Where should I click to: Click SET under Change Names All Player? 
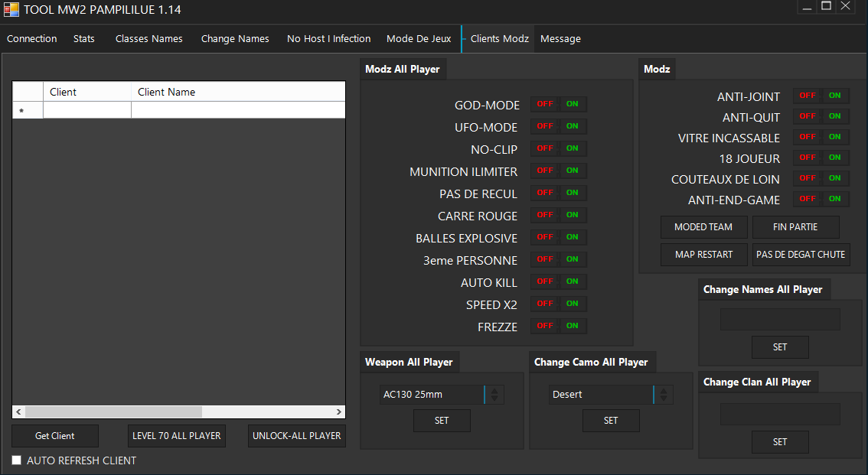click(780, 347)
